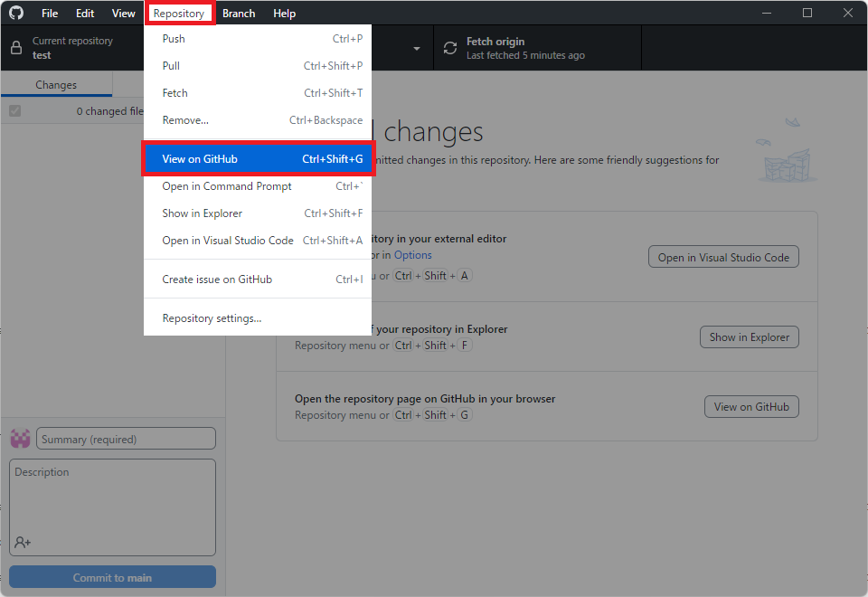Expand the Current repository test selector
Image resolution: width=868 pixels, height=597 pixels.
click(72, 48)
